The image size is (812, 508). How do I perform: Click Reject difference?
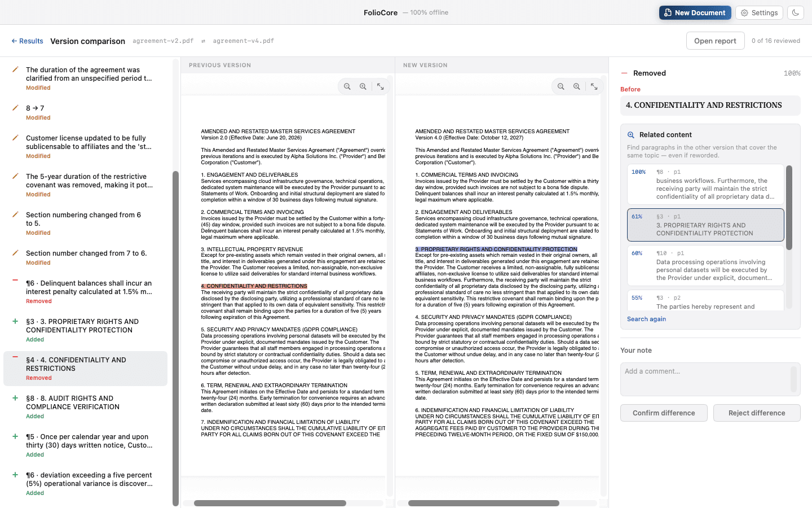click(x=757, y=413)
